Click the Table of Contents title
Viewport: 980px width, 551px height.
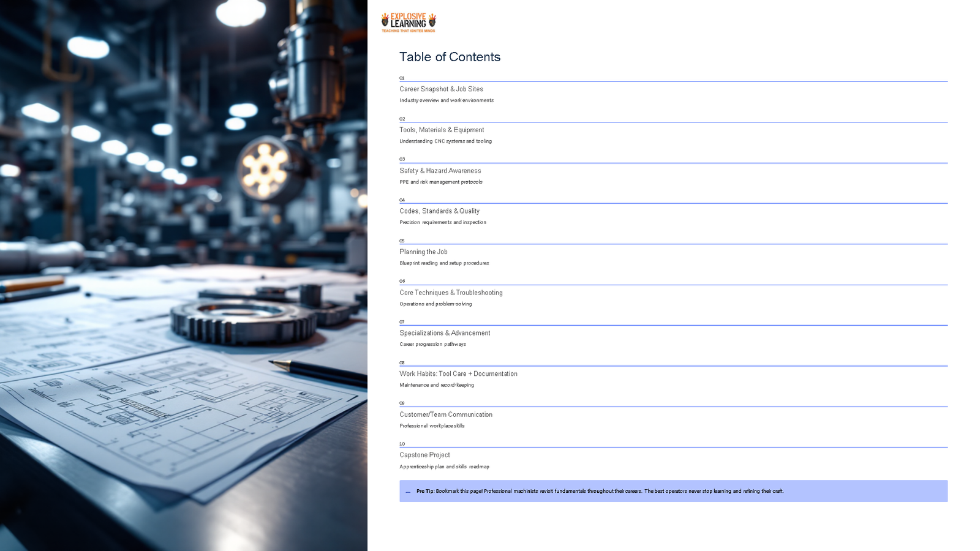pyautogui.click(x=450, y=57)
